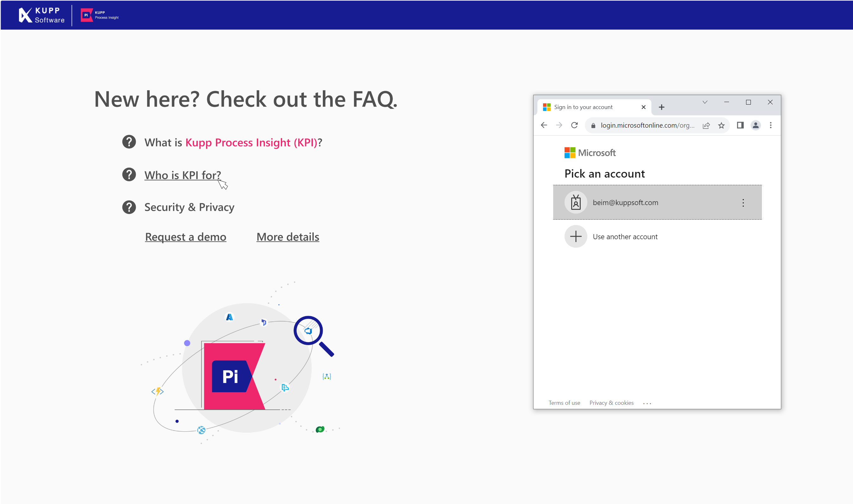Toggle the browser side panel icon
The width and height of the screenshot is (853, 504).
point(740,125)
